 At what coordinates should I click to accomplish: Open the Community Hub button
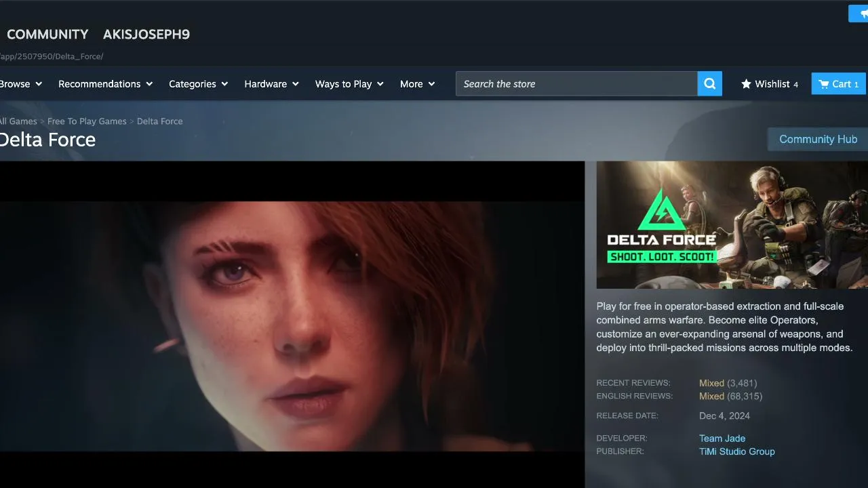818,139
